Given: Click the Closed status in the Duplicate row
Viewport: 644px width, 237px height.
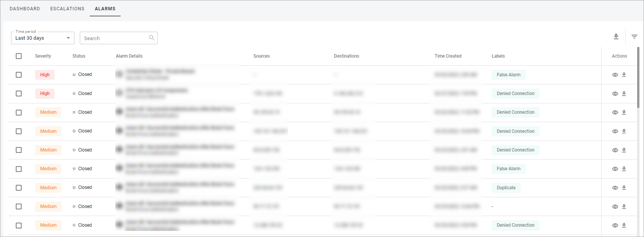Looking at the screenshot, I should pyautogui.click(x=82, y=187).
